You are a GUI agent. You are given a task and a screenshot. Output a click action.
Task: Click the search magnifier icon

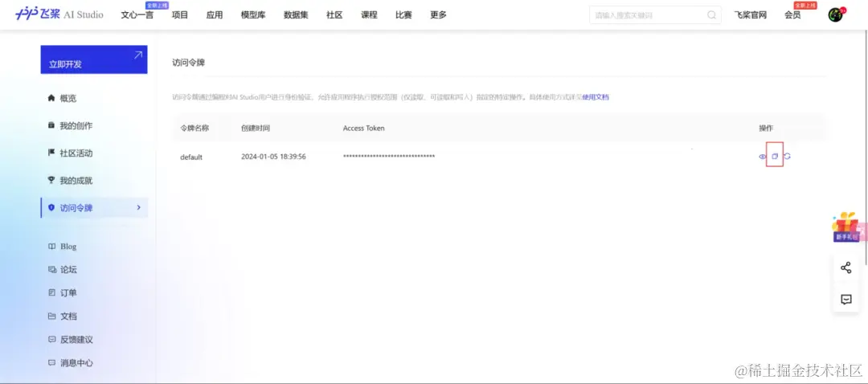(712, 15)
